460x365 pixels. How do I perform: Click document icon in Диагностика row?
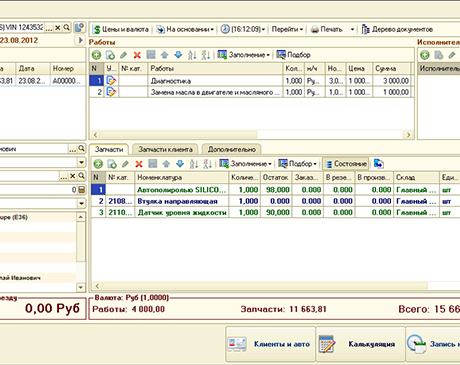point(111,81)
